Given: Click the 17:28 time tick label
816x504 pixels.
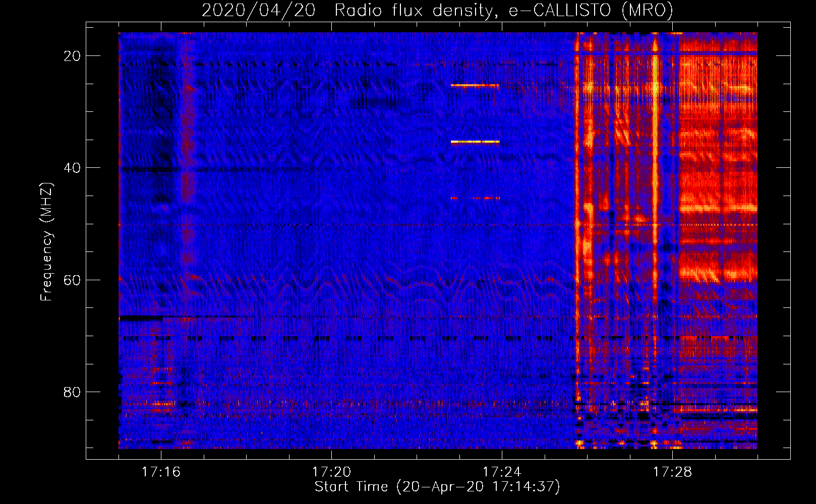Looking at the screenshot, I should 672,472.
